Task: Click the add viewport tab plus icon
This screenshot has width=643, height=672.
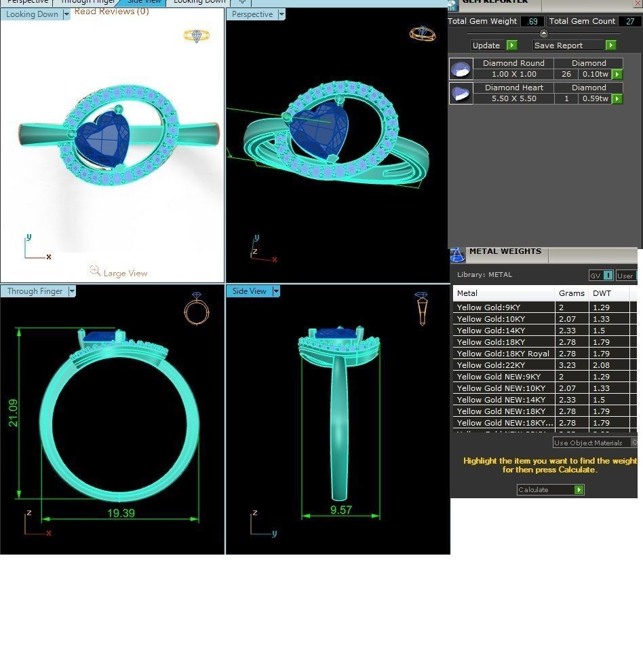Action: pyautogui.click(x=242, y=2)
